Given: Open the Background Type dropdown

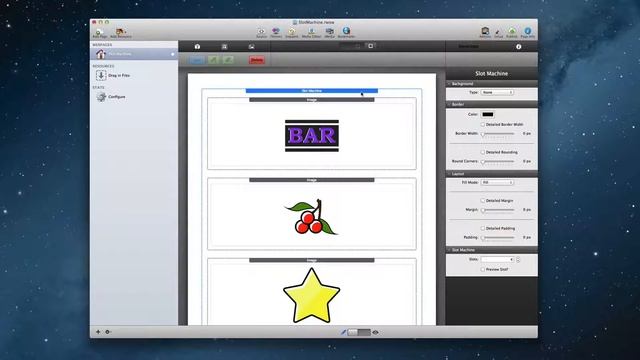Looking at the screenshot, I should point(497,93).
